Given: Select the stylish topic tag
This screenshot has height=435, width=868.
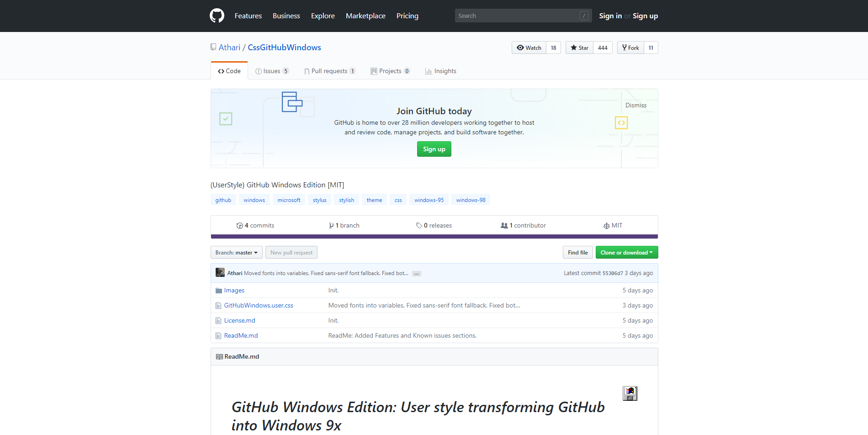Looking at the screenshot, I should 347,200.
